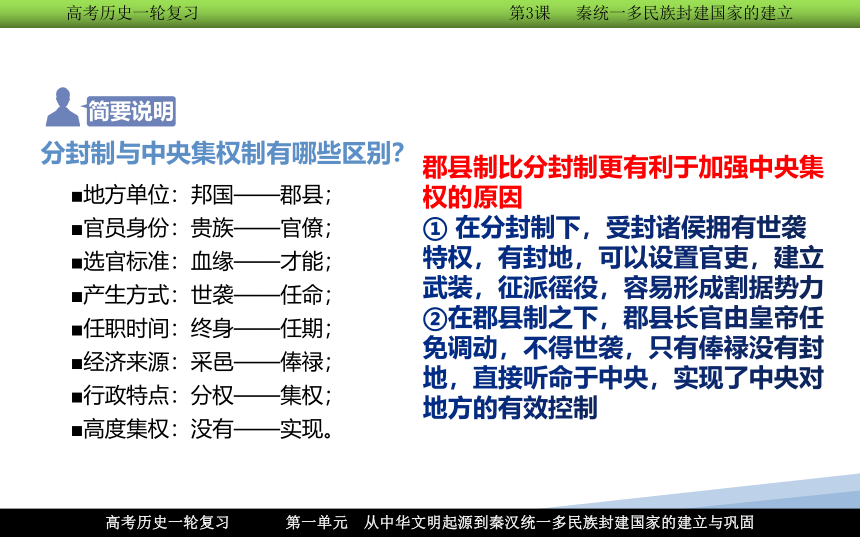Screen dimensions: 860x537
Task: Click the line 高度集权: 没有——实现
Action: click(202, 429)
